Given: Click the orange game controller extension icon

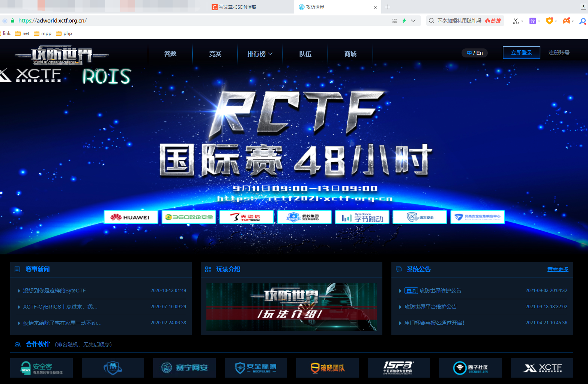Looking at the screenshot, I should [567, 21].
